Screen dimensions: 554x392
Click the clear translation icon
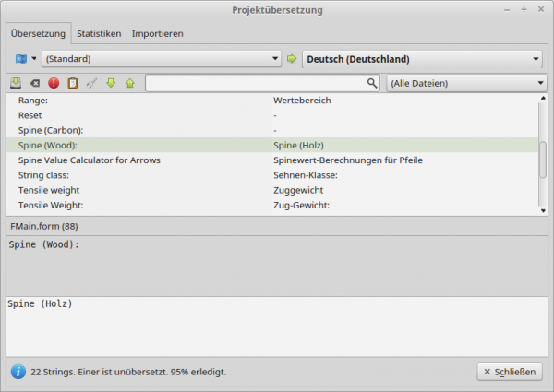(34, 83)
